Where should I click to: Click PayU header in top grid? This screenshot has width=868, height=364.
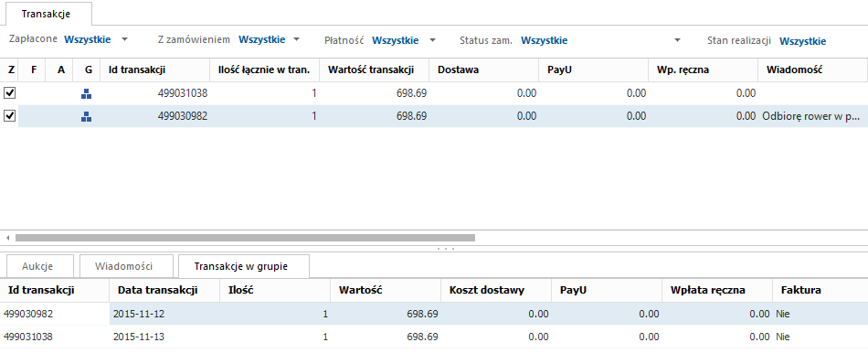click(x=593, y=70)
